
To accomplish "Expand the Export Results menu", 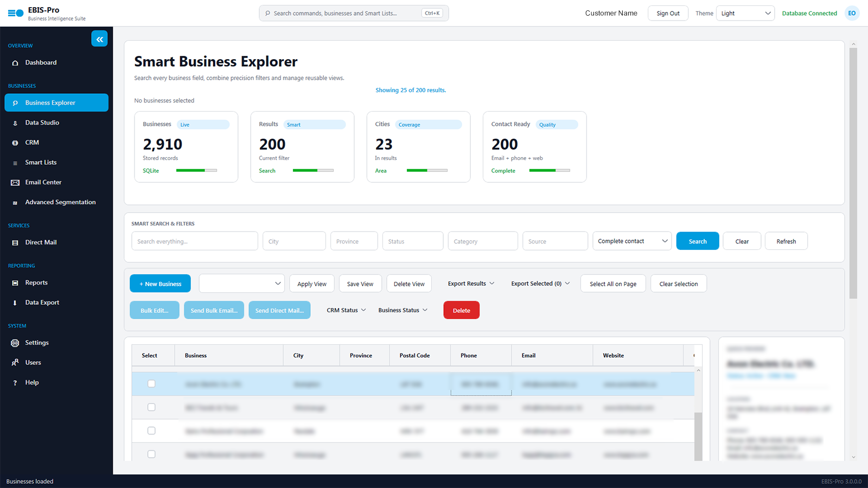I will [x=471, y=284].
